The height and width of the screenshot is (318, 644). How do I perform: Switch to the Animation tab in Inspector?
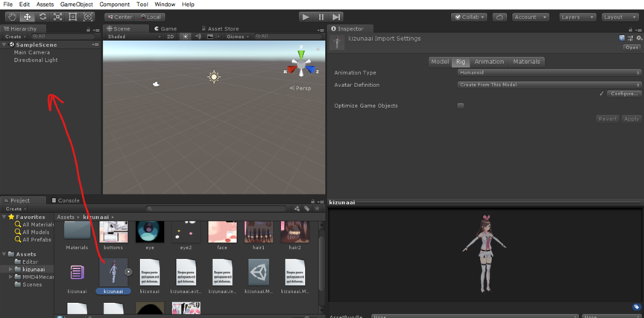pyautogui.click(x=489, y=62)
